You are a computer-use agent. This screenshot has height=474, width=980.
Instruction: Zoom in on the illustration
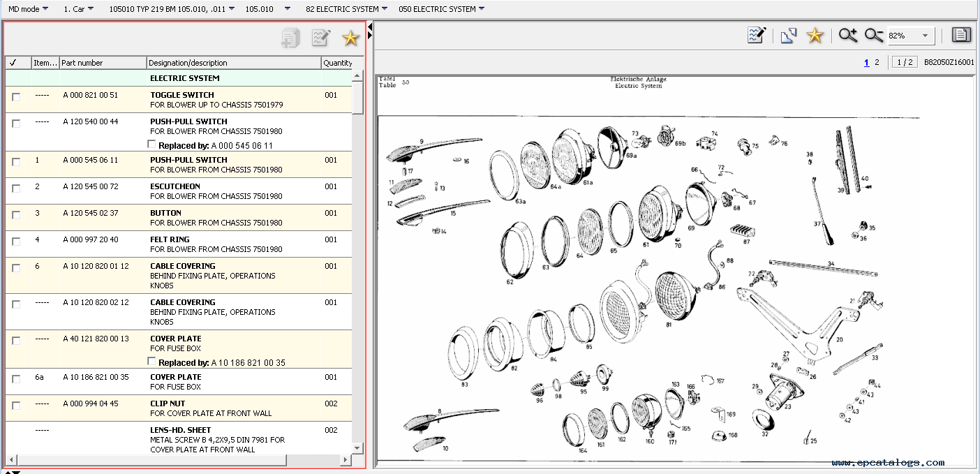(x=848, y=36)
